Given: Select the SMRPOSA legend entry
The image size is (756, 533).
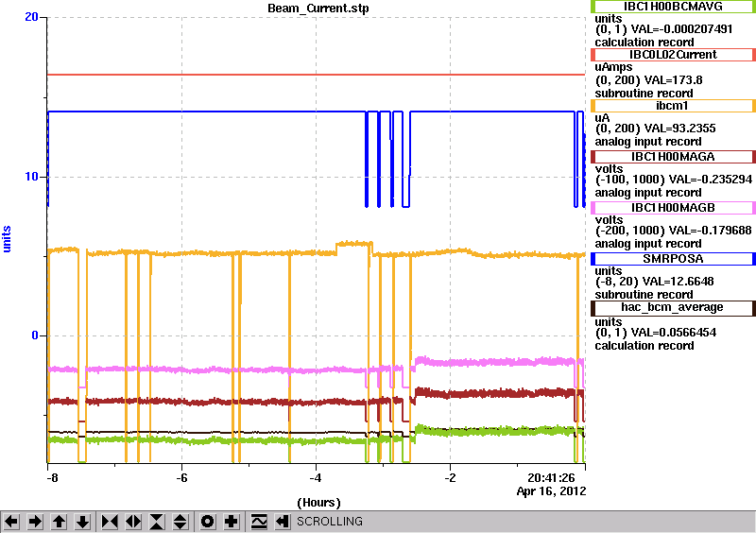Looking at the screenshot, I should coord(673,259).
